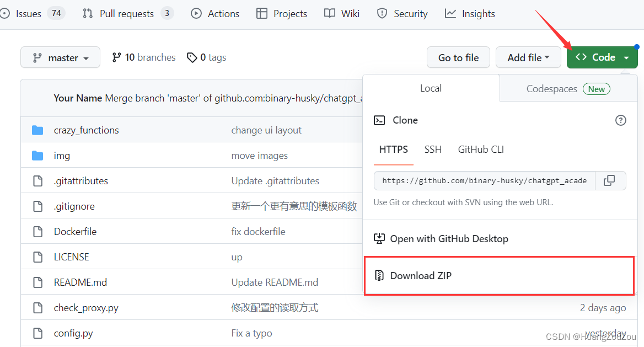
Task: Select the HTTPS clone option
Action: tap(394, 150)
